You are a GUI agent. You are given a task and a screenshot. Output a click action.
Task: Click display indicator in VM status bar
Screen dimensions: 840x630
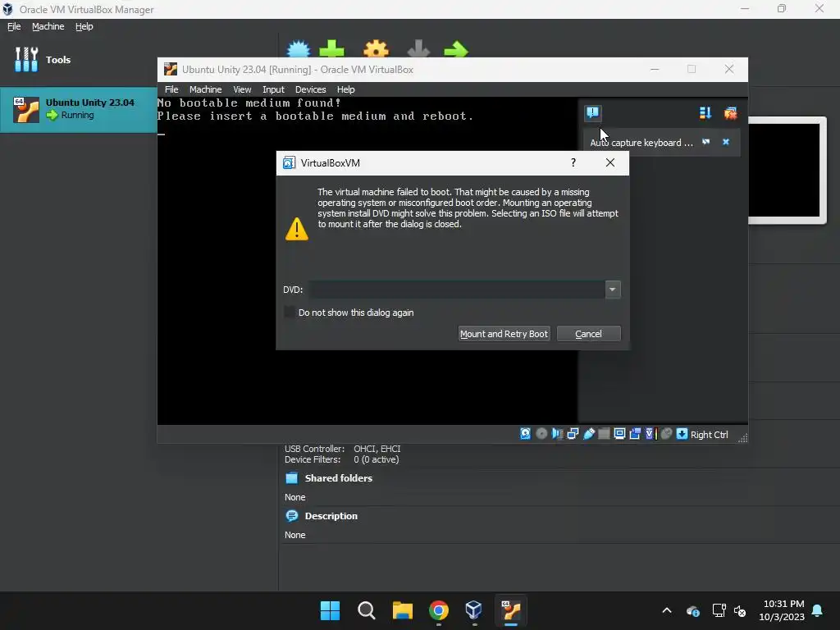(x=619, y=434)
